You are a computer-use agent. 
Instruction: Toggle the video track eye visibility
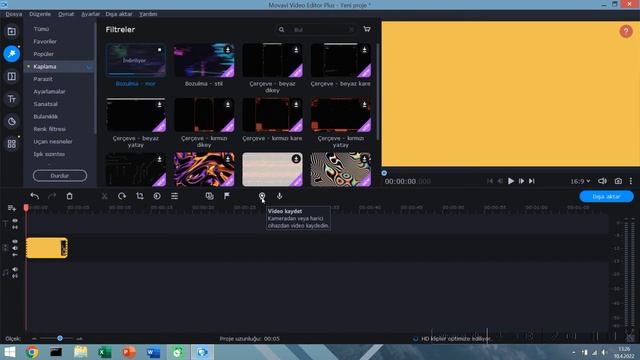pos(15,242)
